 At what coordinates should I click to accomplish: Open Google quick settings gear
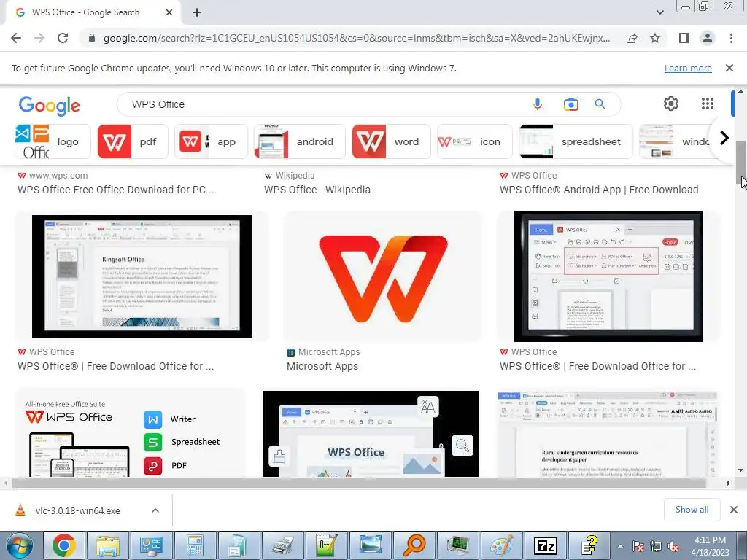tap(671, 104)
